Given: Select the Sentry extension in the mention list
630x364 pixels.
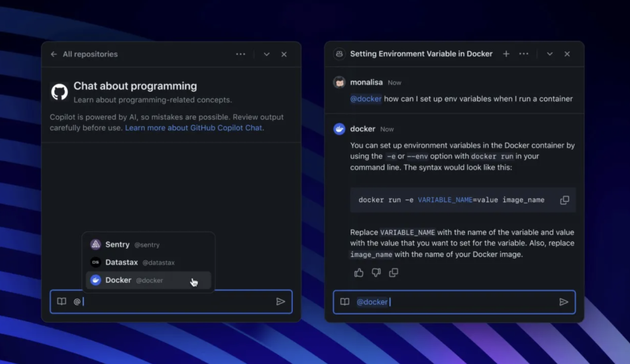Looking at the screenshot, I should pyautogui.click(x=148, y=244).
